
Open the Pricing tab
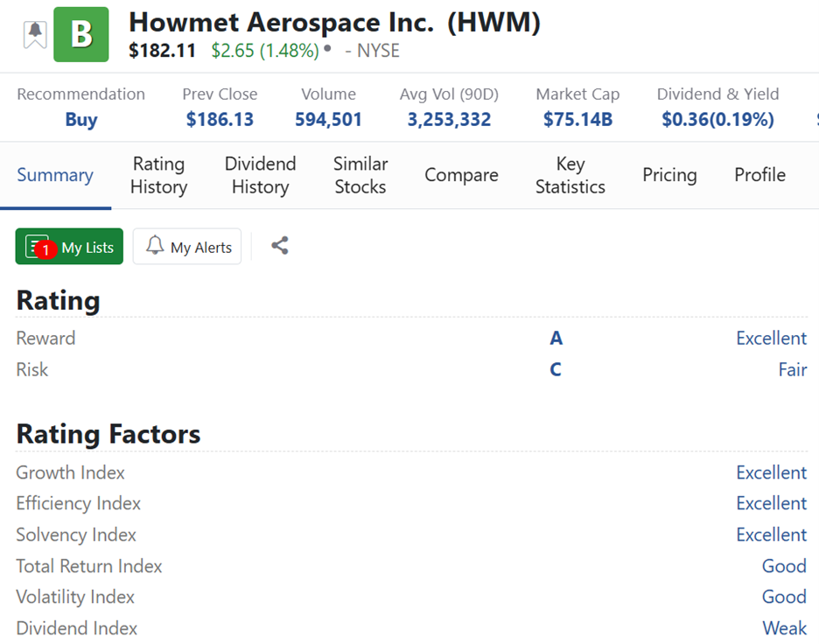pos(669,175)
